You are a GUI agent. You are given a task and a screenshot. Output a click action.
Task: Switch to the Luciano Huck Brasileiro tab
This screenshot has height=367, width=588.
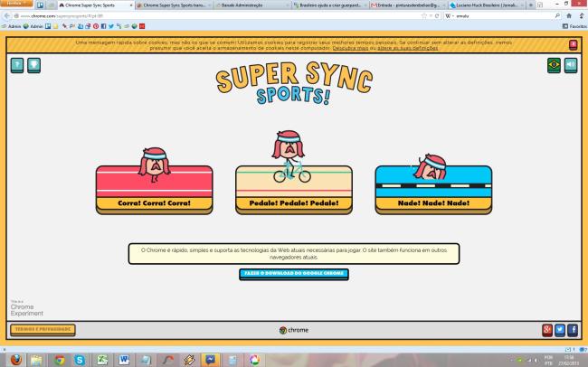[x=487, y=5]
